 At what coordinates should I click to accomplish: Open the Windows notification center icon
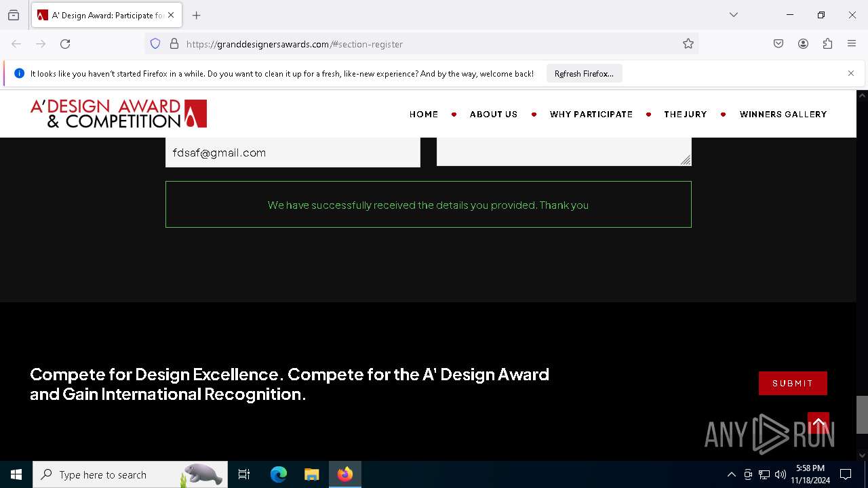click(846, 474)
